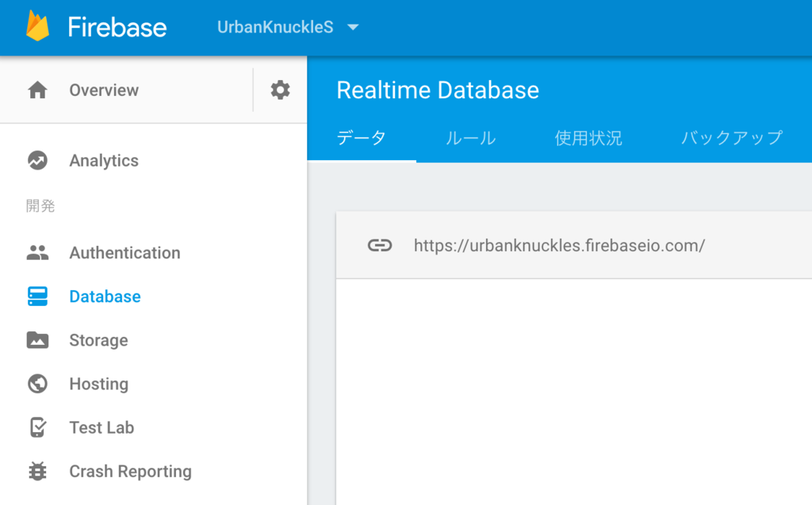
Task: Click the link icon beside database URL
Action: pyautogui.click(x=381, y=246)
